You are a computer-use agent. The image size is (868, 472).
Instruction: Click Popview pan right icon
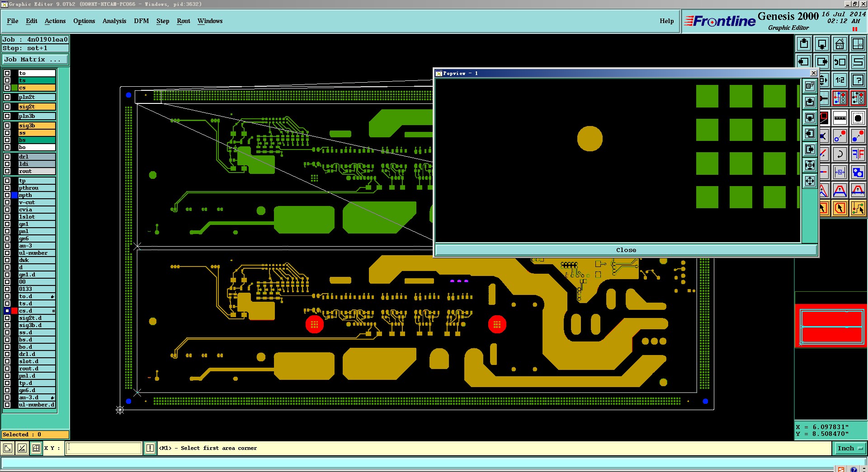(810, 150)
